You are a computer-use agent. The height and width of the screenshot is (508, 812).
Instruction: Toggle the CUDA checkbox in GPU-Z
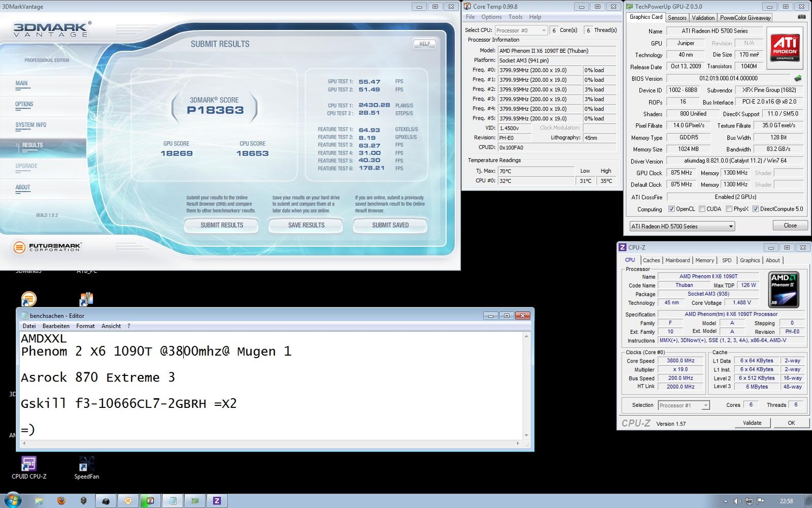click(x=702, y=209)
